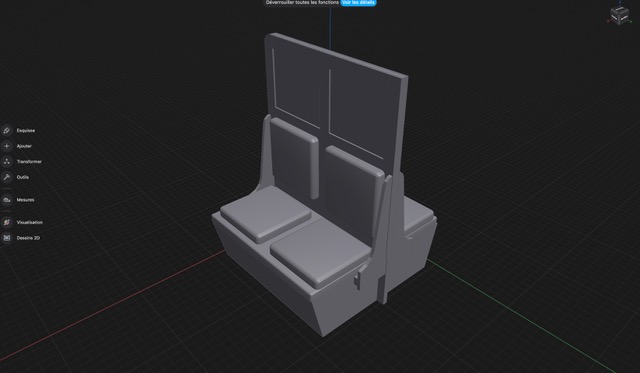Open the Dessins 2D icon
Screen dimensions: 640x373
[x=7, y=238]
